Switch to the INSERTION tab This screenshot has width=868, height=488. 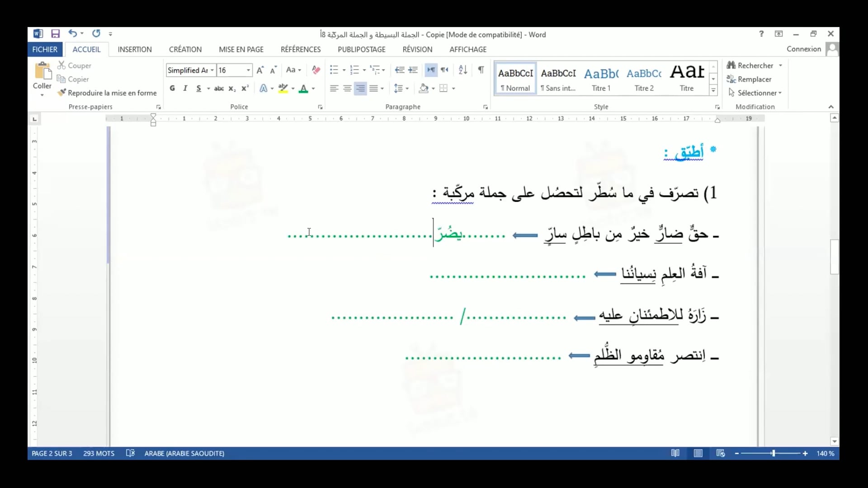(135, 49)
